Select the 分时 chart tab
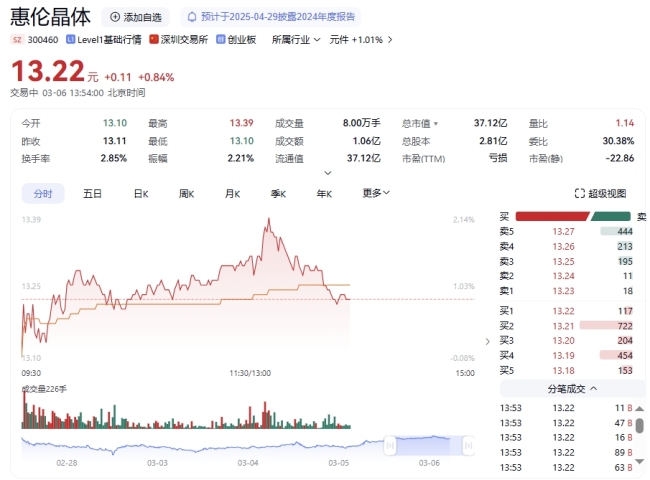The width and height of the screenshot is (650, 480). pos(43,194)
